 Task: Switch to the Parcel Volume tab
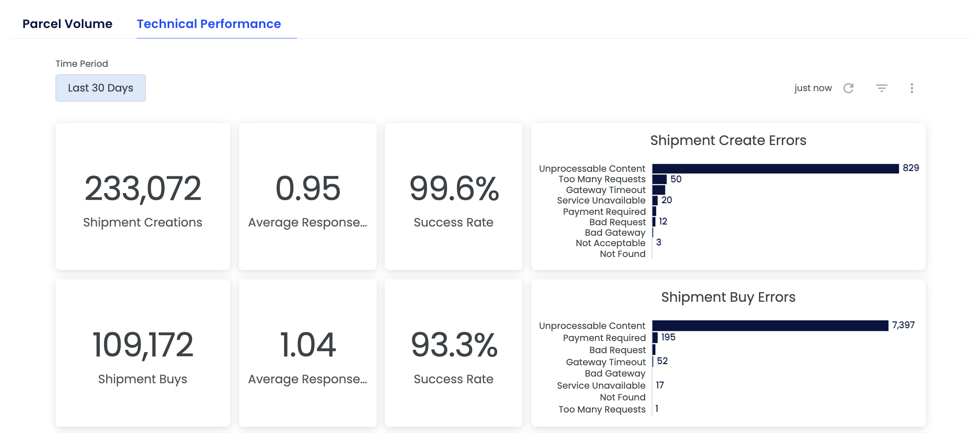(x=67, y=24)
